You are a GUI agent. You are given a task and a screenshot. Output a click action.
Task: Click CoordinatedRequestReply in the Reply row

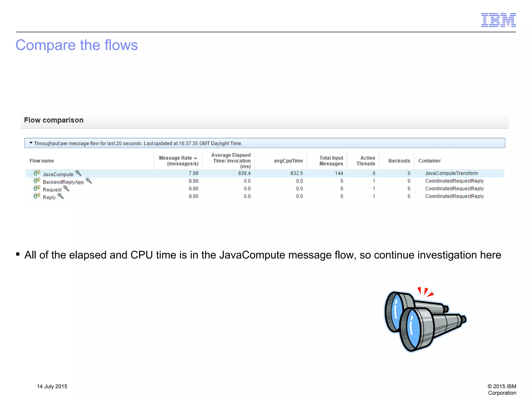tap(455, 196)
